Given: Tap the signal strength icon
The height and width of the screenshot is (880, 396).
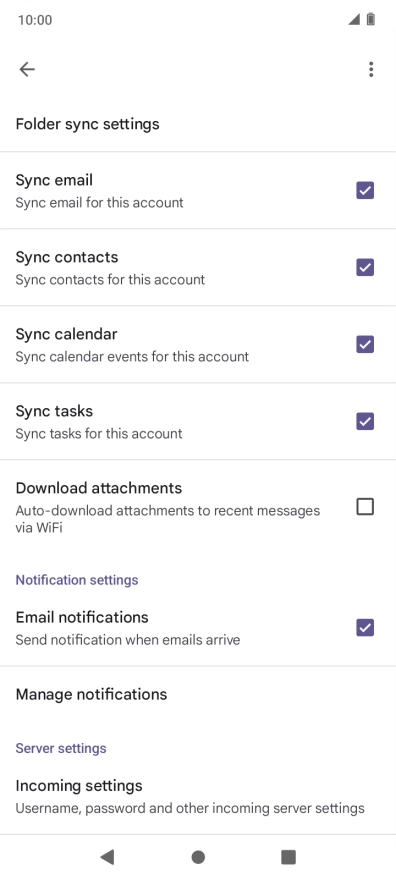Looking at the screenshot, I should [x=353, y=20].
